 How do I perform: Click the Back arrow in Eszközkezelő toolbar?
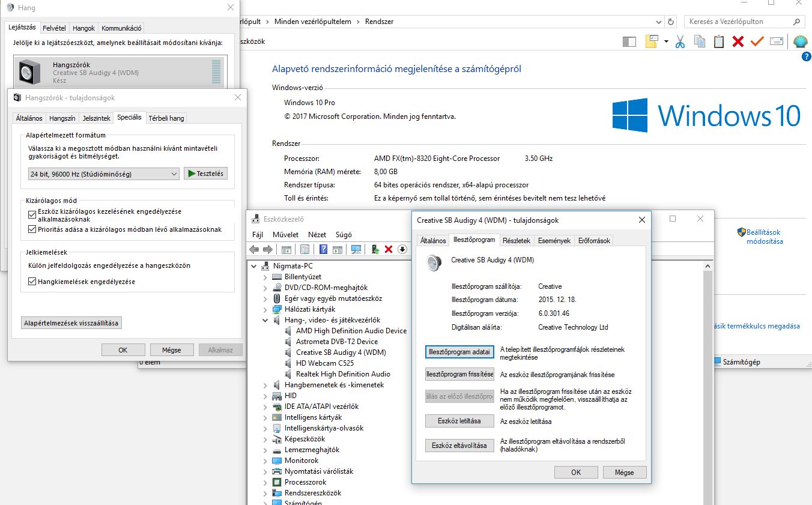(x=254, y=249)
